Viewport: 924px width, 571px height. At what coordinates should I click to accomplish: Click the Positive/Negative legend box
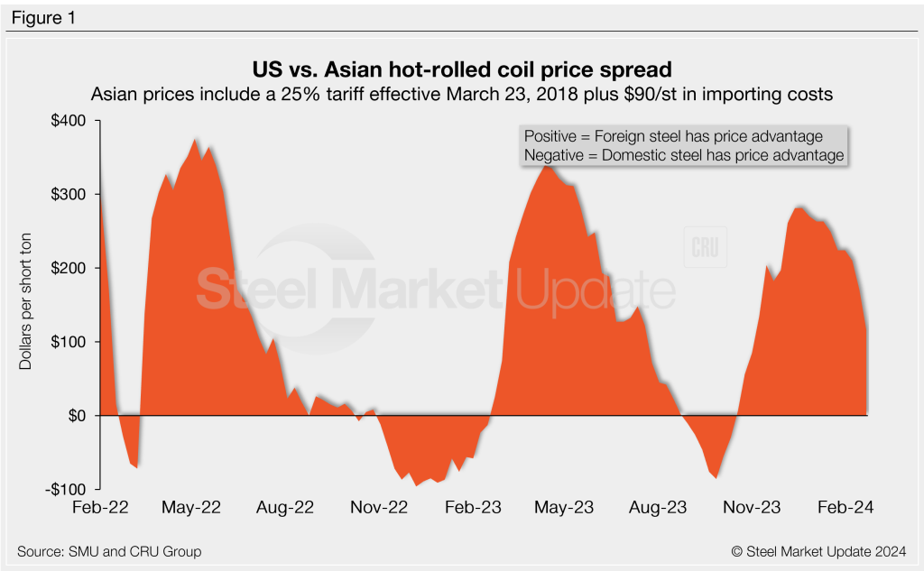[683, 145]
